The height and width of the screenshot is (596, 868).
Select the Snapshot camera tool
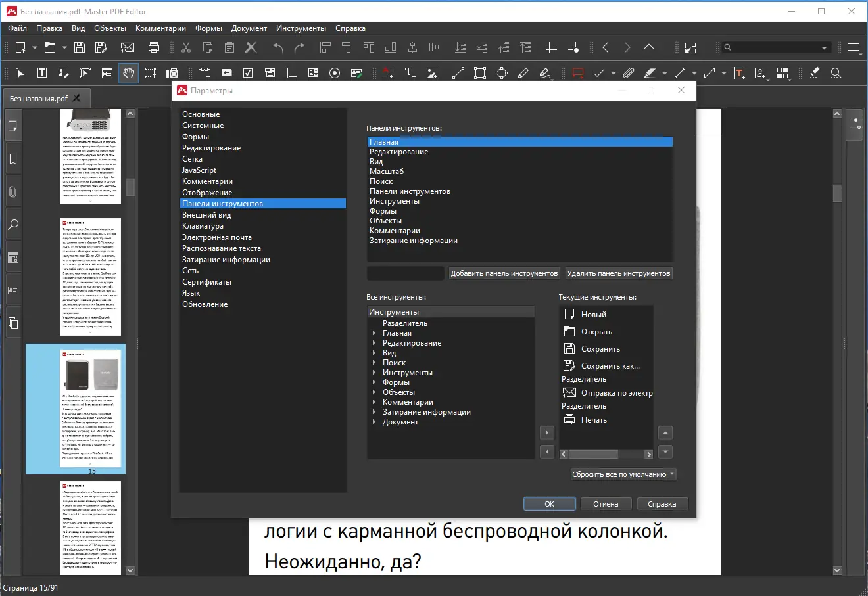(172, 72)
